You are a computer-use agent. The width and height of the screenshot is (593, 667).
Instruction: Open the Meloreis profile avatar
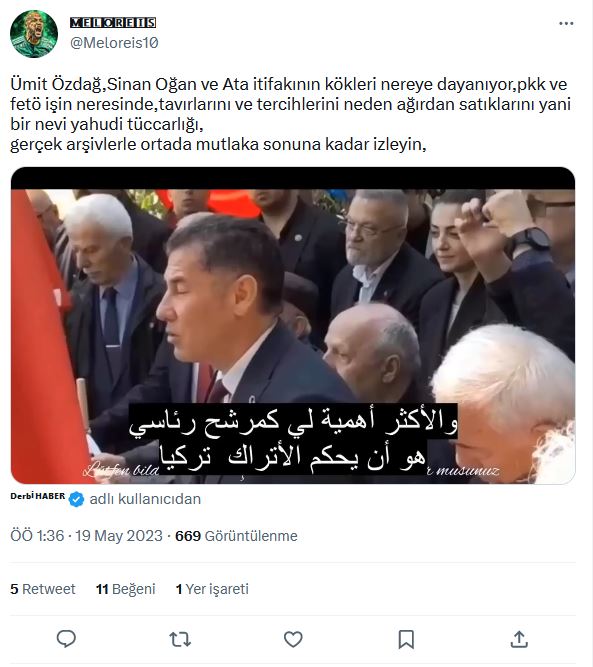coord(34,34)
